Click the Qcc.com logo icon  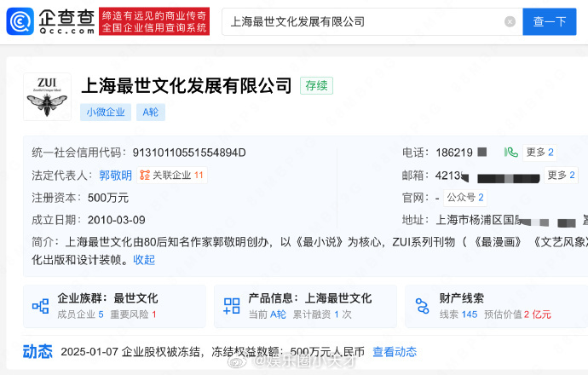point(20,21)
